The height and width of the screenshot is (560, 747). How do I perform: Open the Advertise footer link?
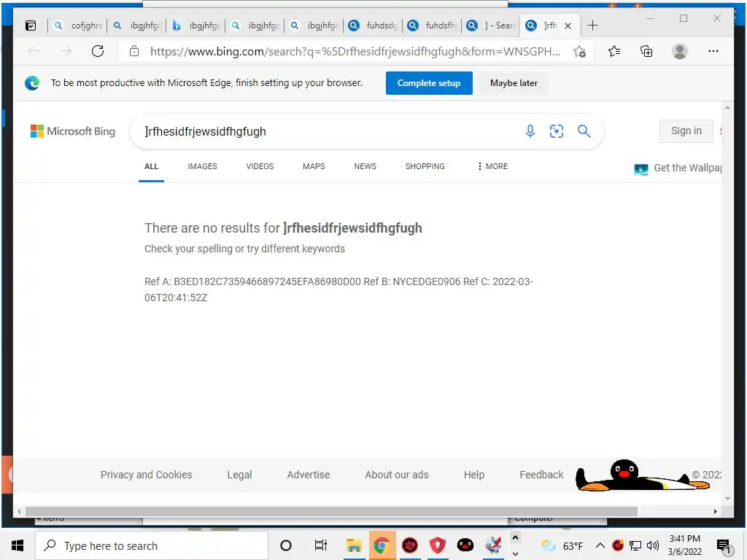coord(309,475)
